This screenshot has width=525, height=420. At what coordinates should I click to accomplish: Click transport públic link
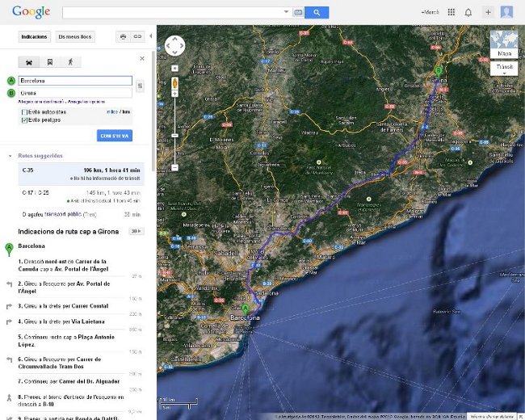(x=63, y=214)
